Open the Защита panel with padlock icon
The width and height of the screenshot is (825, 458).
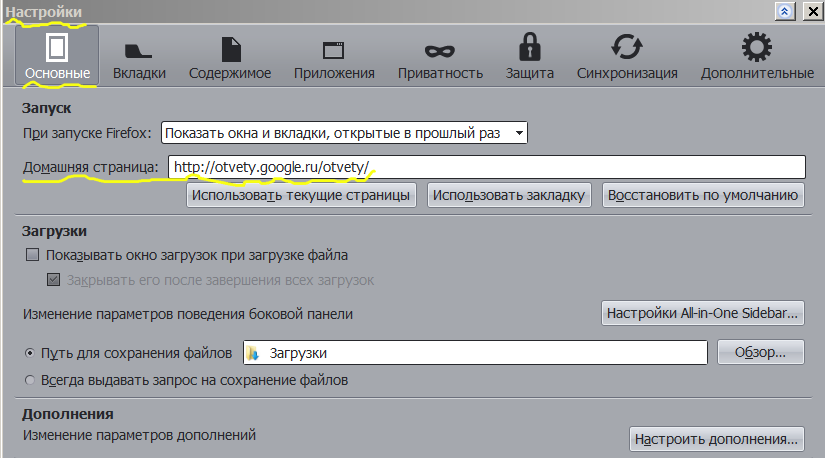click(529, 56)
